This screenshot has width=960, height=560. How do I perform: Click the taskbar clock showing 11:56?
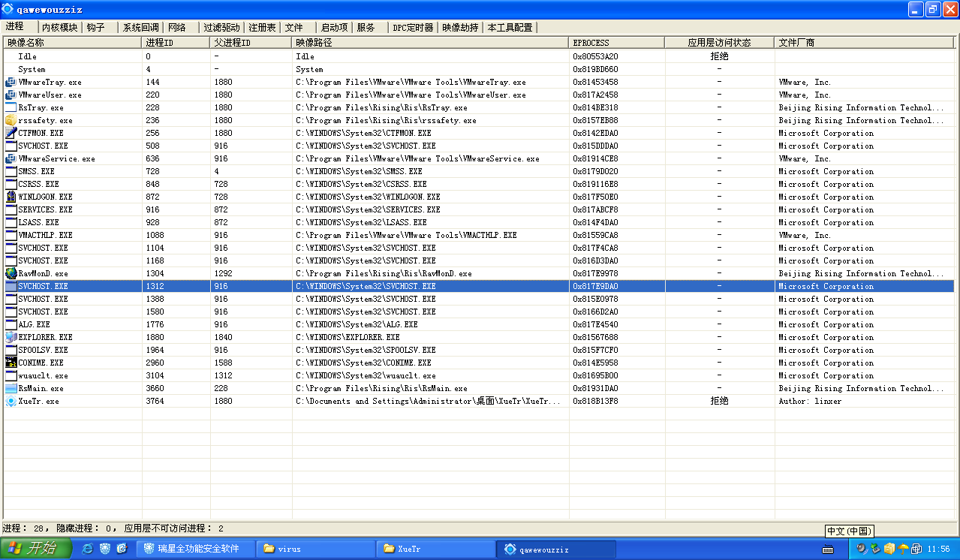938,549
